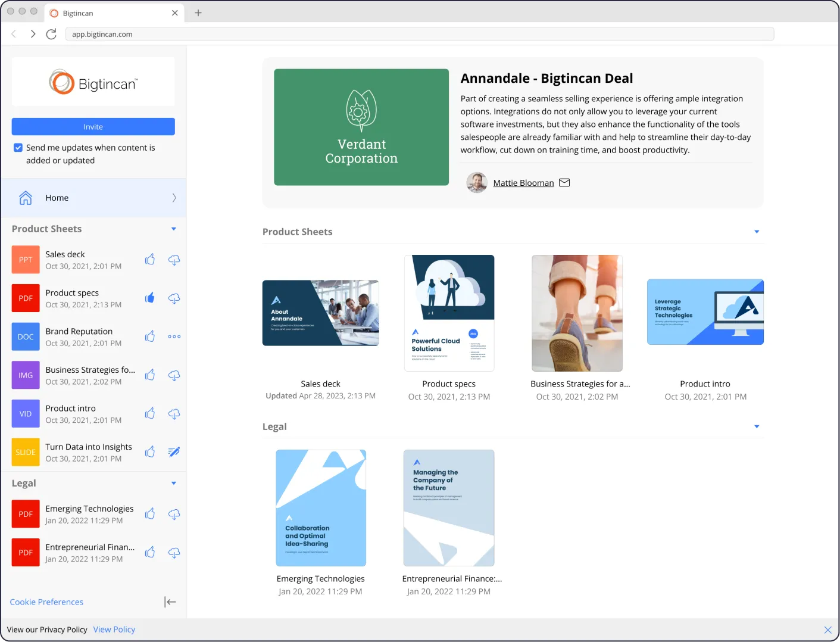This screenshot has height=642, width=840.
Task: Select Emerging Technologies title in sidebar
Action: click(89, 509)
